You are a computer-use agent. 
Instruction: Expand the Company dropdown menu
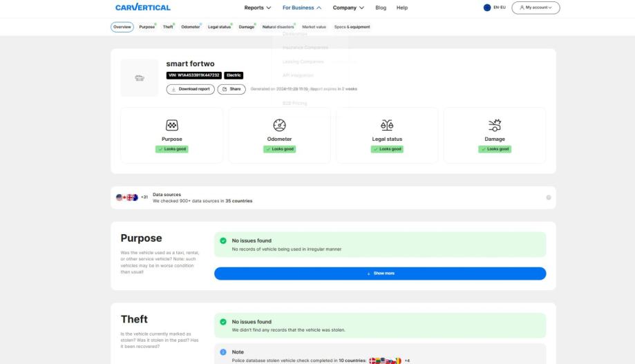(348, 8)
